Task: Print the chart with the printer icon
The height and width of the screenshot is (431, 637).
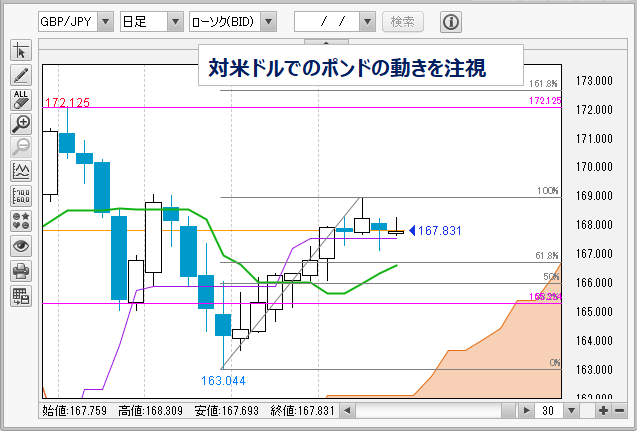Action: click(x=21, y=271)
